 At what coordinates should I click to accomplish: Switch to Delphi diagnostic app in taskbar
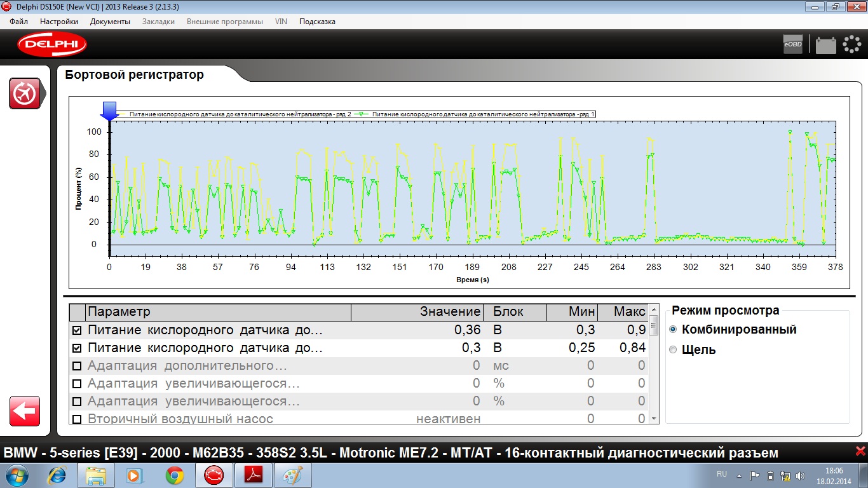pyautogui.click(x=214, y=475)
